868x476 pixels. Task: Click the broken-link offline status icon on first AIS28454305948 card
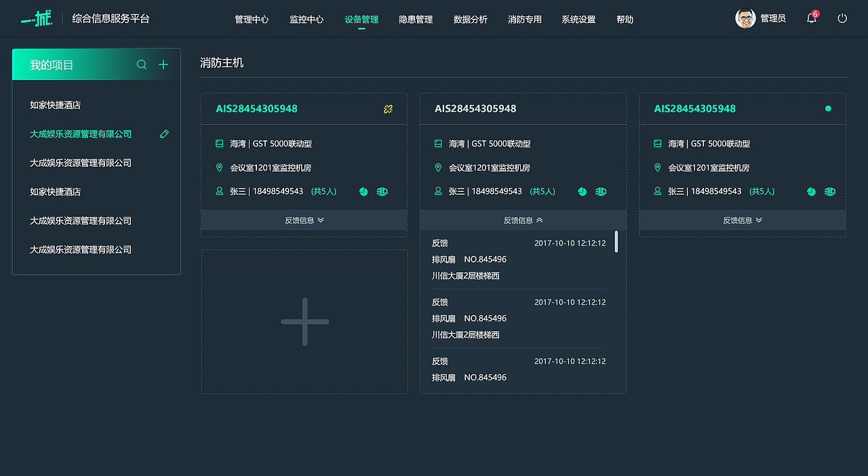388,108
